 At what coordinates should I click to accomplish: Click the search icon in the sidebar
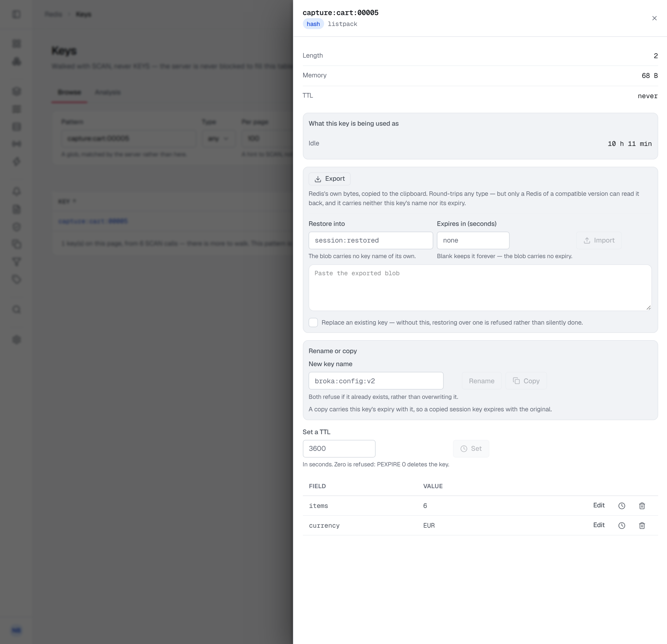tap(16, 310)
